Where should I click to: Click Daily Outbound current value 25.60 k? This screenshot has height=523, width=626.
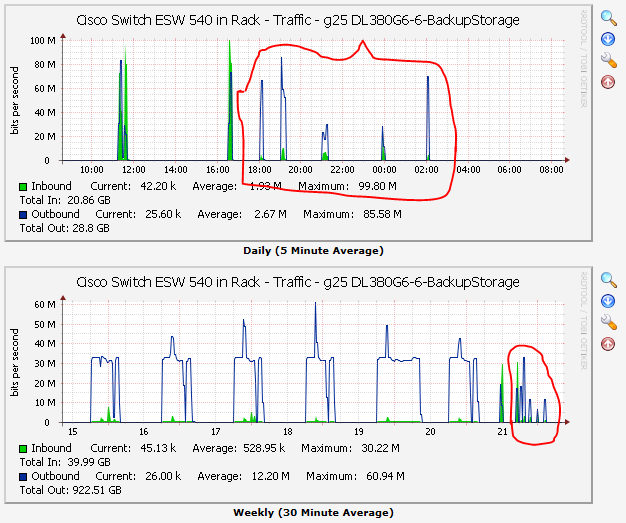163,214
